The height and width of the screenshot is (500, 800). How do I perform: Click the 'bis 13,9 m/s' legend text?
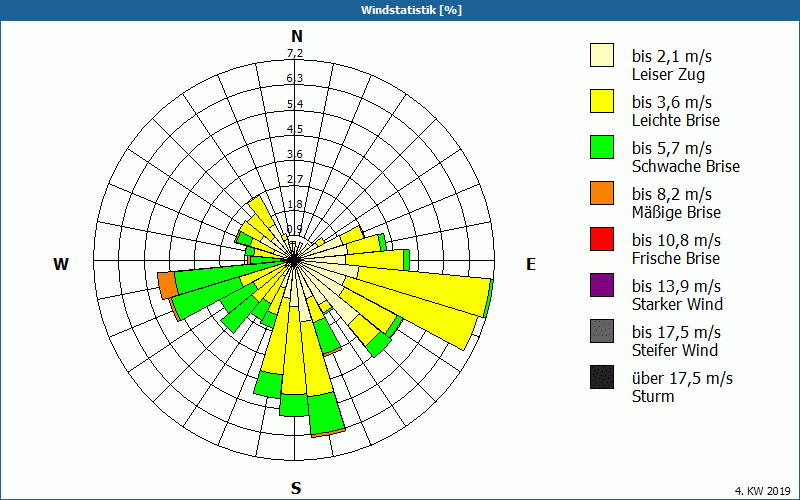[676, 286]
